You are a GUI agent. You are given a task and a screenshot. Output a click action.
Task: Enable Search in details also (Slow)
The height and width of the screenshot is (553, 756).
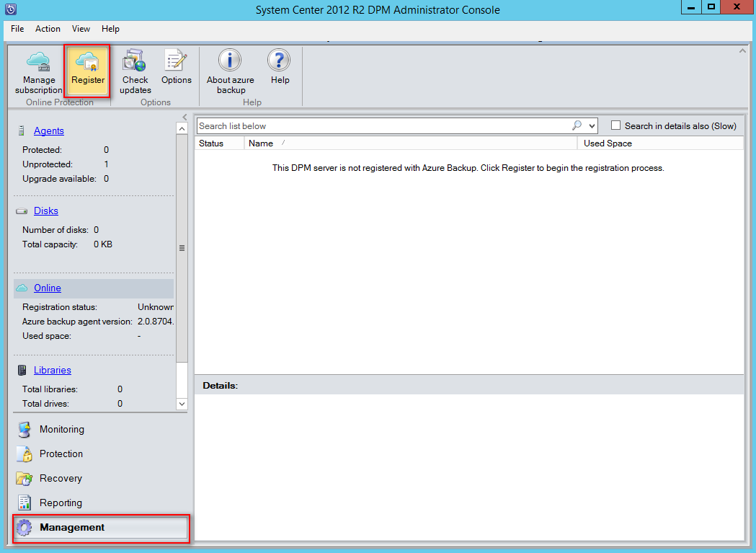click(615, 125)
